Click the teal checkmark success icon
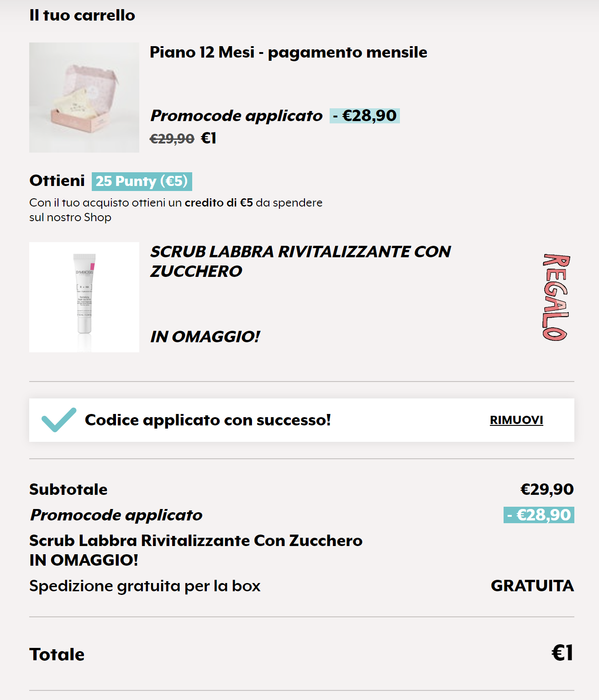Viewport: 599px width, 700px height. point(58,419)
